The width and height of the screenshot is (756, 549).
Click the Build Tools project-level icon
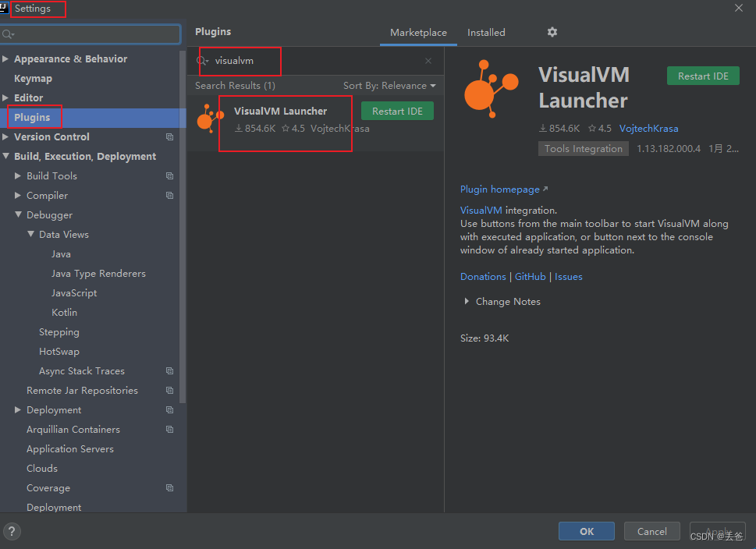click(170, 176)
